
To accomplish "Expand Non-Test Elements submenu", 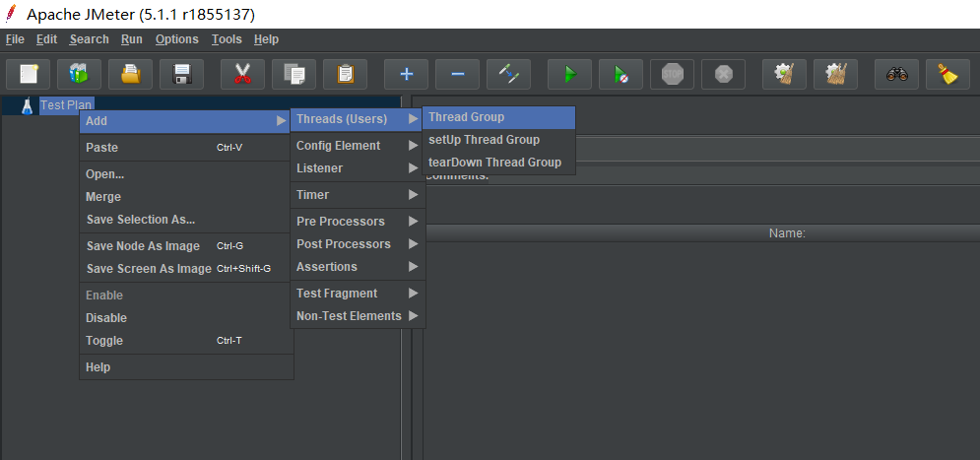I will tap(358, 315).
